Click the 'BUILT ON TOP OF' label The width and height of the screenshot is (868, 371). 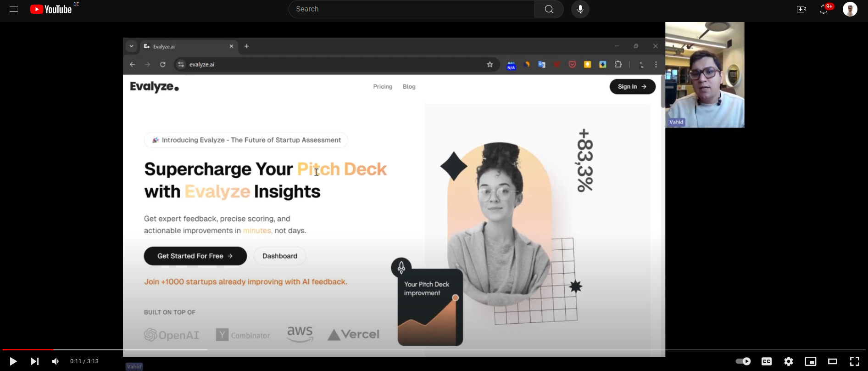pos(170,312)
